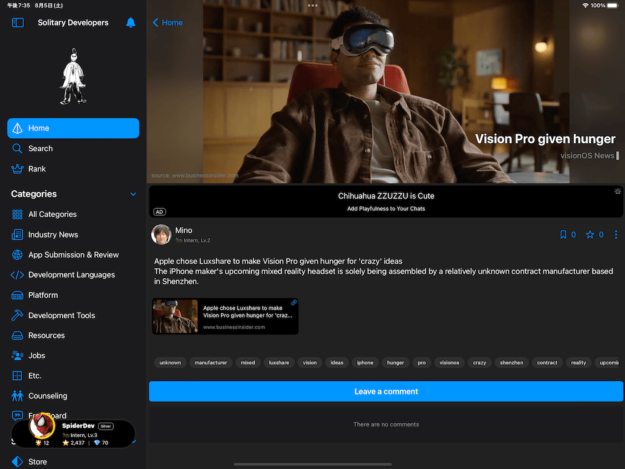The height and width of the screenshot is (469, 625).
Task: Go back to Home
Action: click(167, 22)
